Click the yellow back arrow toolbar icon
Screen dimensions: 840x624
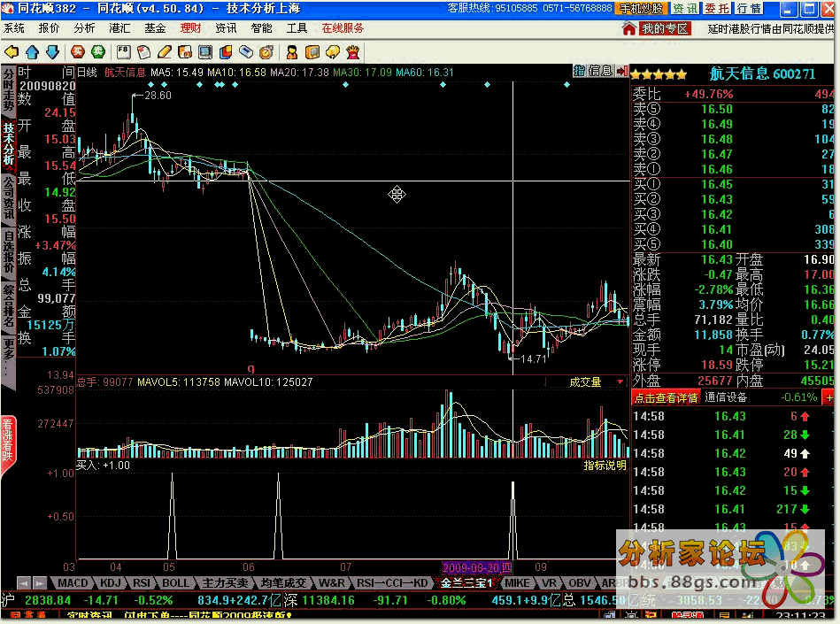(x=12, y=52)
